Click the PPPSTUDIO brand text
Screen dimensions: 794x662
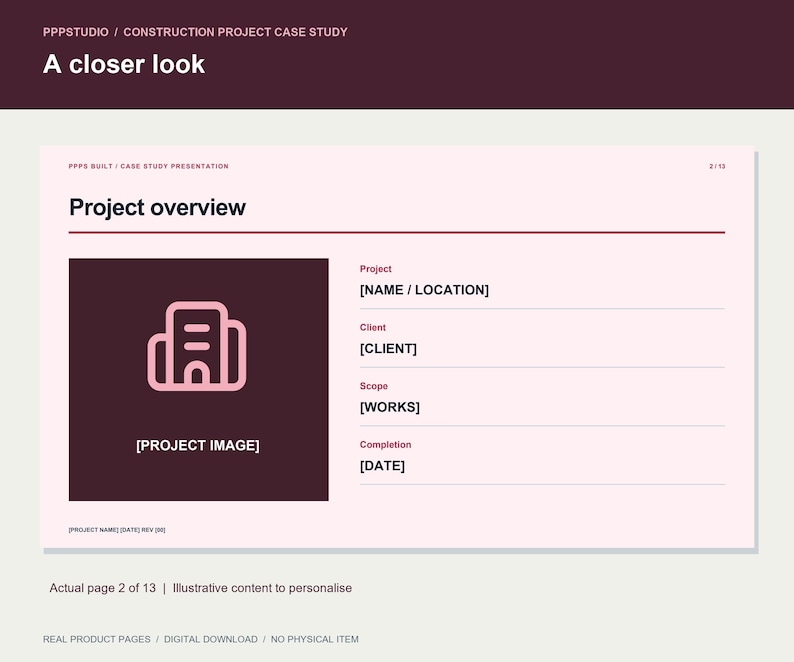[75, 32]
